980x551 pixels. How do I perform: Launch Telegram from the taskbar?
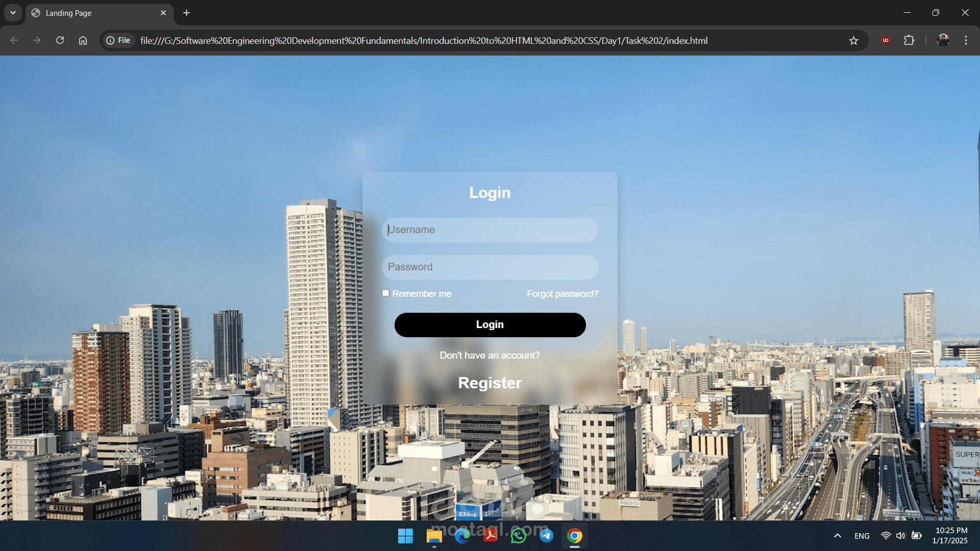click(546, 536)
